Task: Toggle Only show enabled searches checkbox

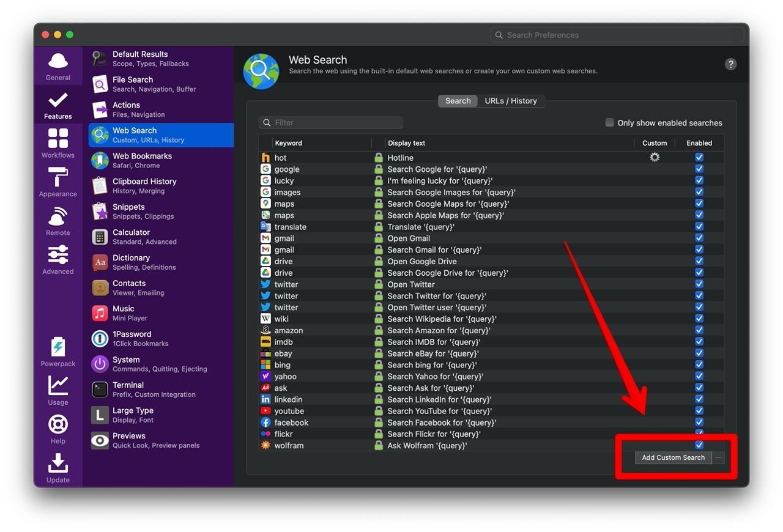Action: [x=610, y=122]
